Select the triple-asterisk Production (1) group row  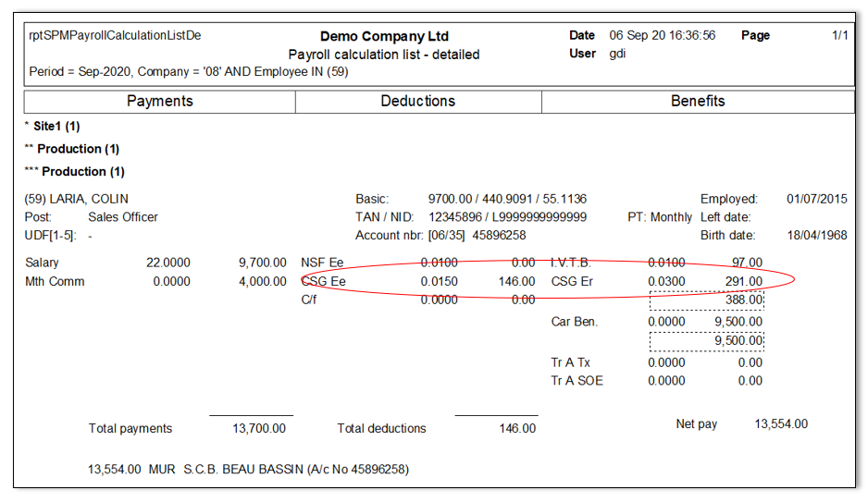[x=75, y=172]
